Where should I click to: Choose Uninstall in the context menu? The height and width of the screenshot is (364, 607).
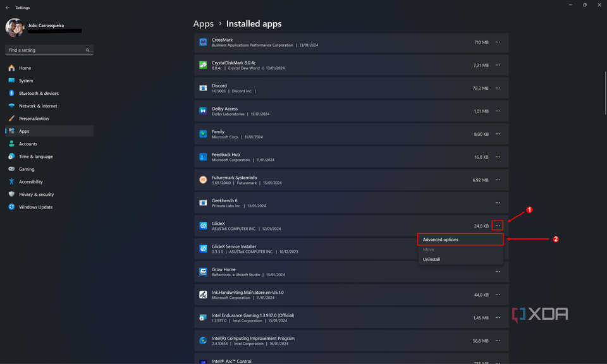click(x=460, y=260)
